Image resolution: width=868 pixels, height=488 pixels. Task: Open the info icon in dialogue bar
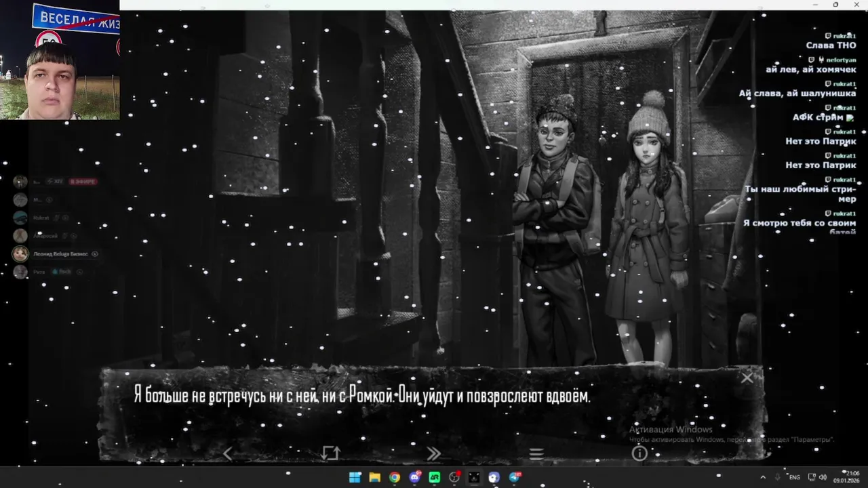639,453
